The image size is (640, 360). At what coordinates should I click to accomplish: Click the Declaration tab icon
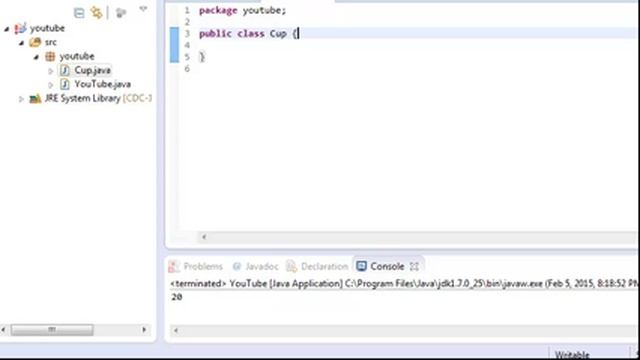(x=291, y=267)
